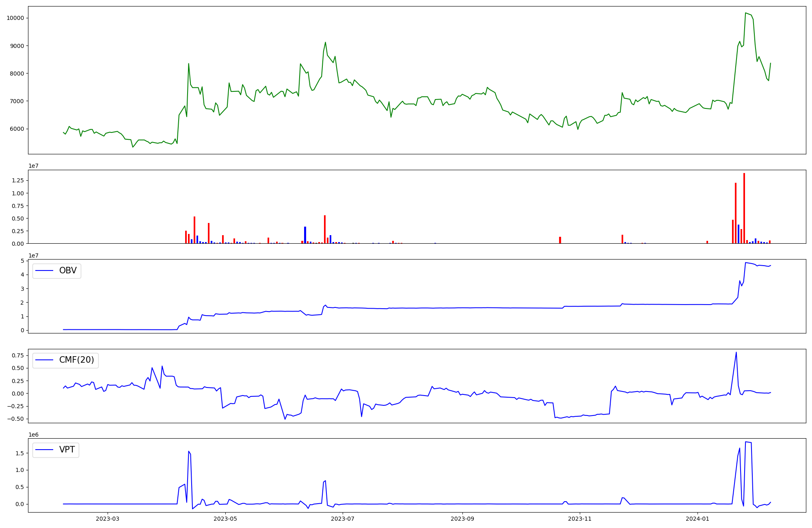Screen dimensions: 812x528
Task: Click the 1.25 tick on volume axis
Action: click(x=18, y=180)
